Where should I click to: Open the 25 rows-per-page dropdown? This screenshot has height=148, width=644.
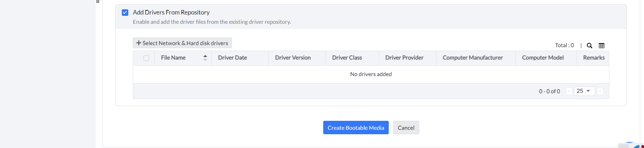pyautogui.click(x=584, y=91)
